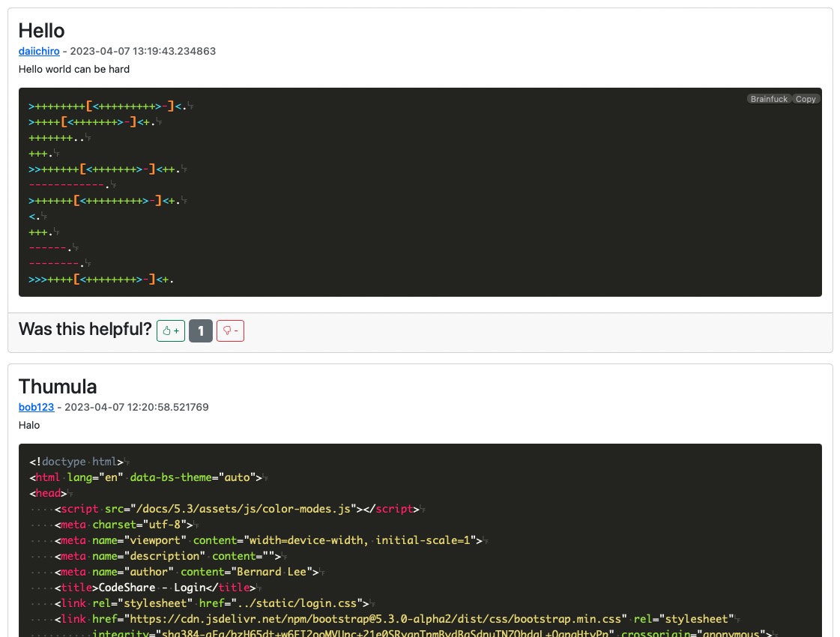Click the Thumula post title
Image resolution: width=840 pixels, height=637 pixels.
pyautogui.click(x=58, y=386)
